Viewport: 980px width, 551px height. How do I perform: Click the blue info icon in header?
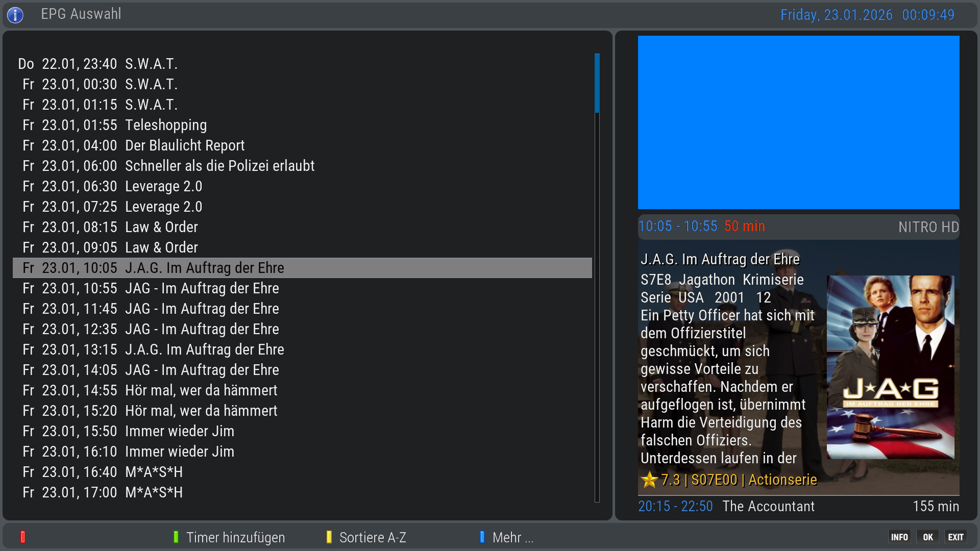pyautogui.click(x=15, y=15)
